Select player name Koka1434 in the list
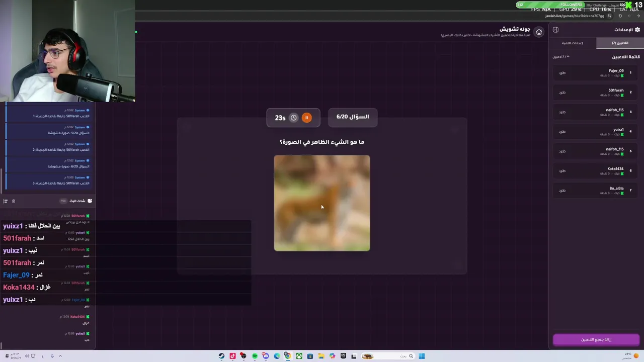This screenshot has width=644, height=362. pyautogui.click(x=615, y=169)
